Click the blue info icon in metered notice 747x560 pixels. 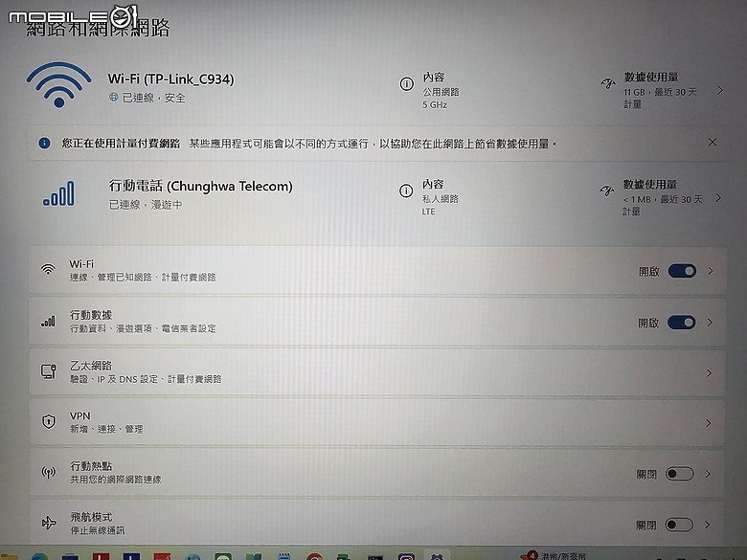pos(44,143)
